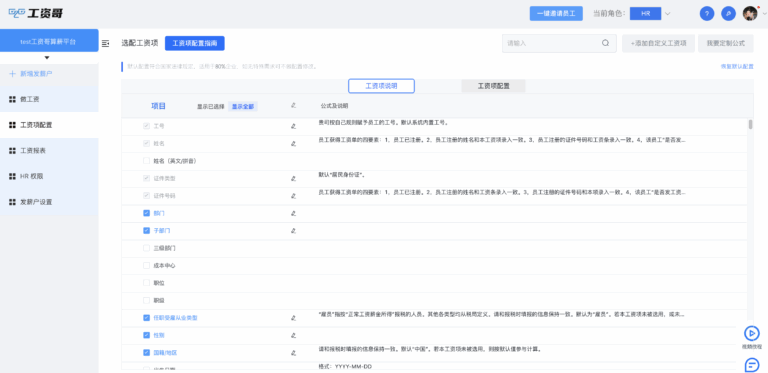Click the edit icon in the 任职受雇从业类型 row
Image resolution: width=768 pixels, height=373 pixels.
pos(293,318)
